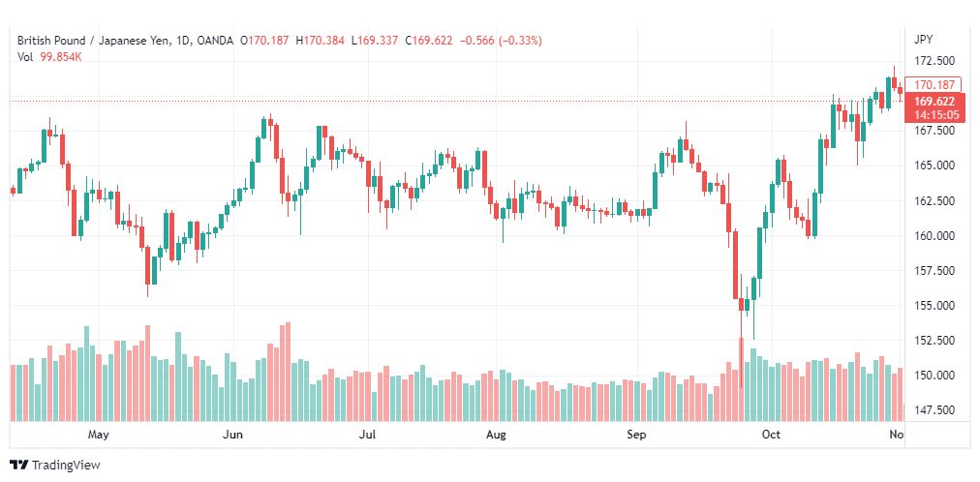
Task: Select the Vol 99.854K indicator legend
Action: tap(49, 56)
